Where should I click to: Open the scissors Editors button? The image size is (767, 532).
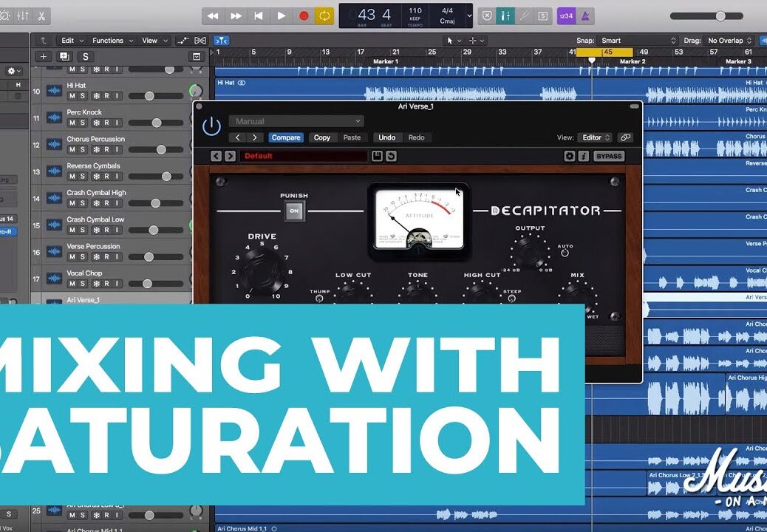point(41,16)
